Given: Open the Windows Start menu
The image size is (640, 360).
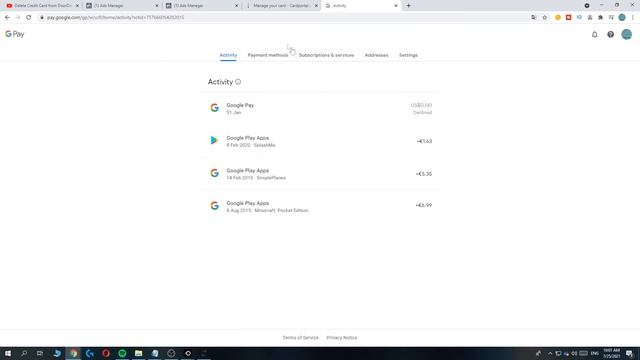Looking at the screenshot, I should (x=8, y=353).
